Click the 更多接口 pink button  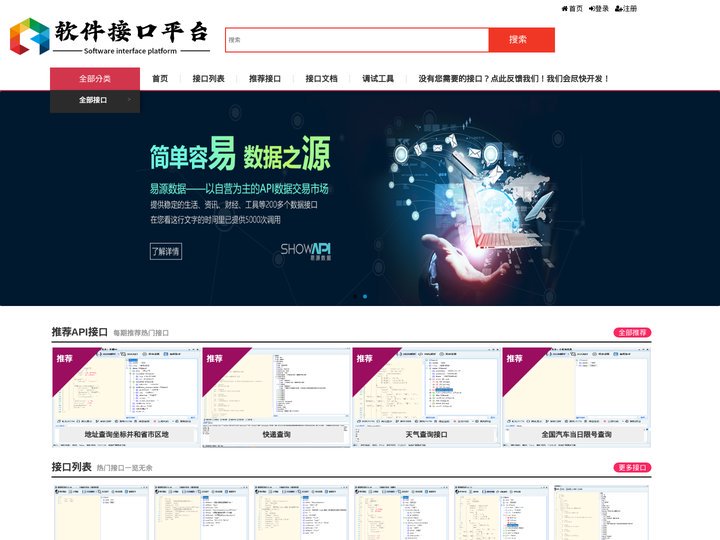[x=632, y=467]
